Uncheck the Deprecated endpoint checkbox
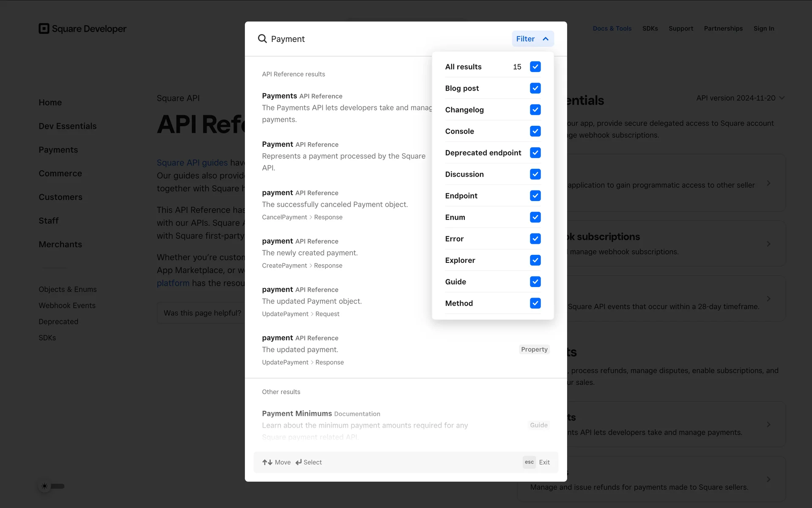The height and width of the screenshot is (508, 812). (x=535, y=153)
